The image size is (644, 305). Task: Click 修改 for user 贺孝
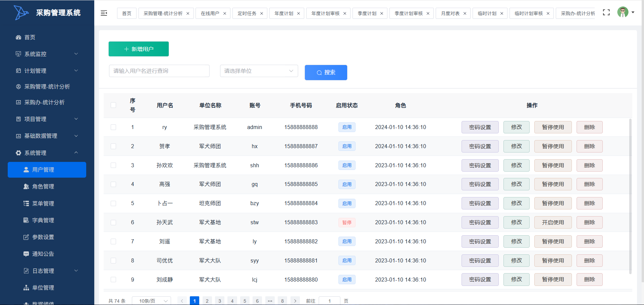517,146
